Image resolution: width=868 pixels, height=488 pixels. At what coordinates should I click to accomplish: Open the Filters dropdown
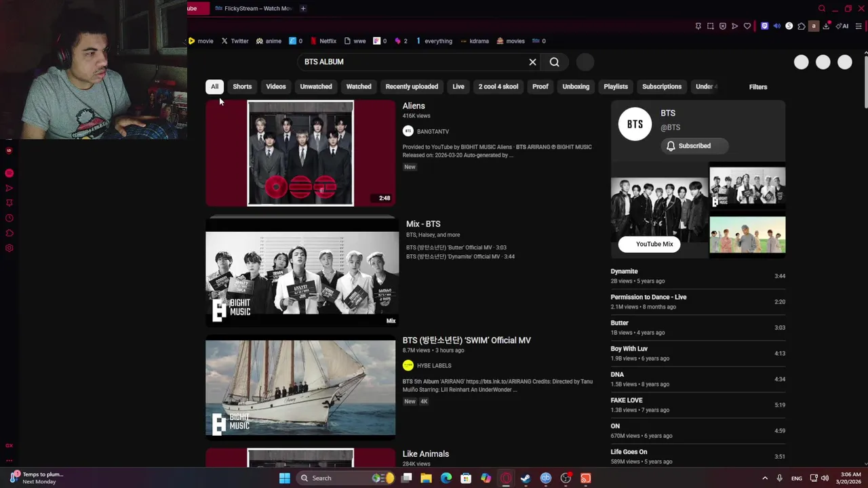click(x=758, y=87)
